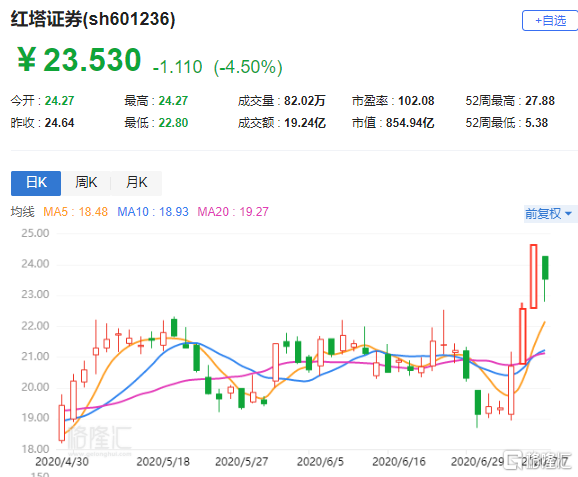Click the 2020/6/29 date axis label
The height and width of the screenshot is (477, 578).
click(477, 462)
